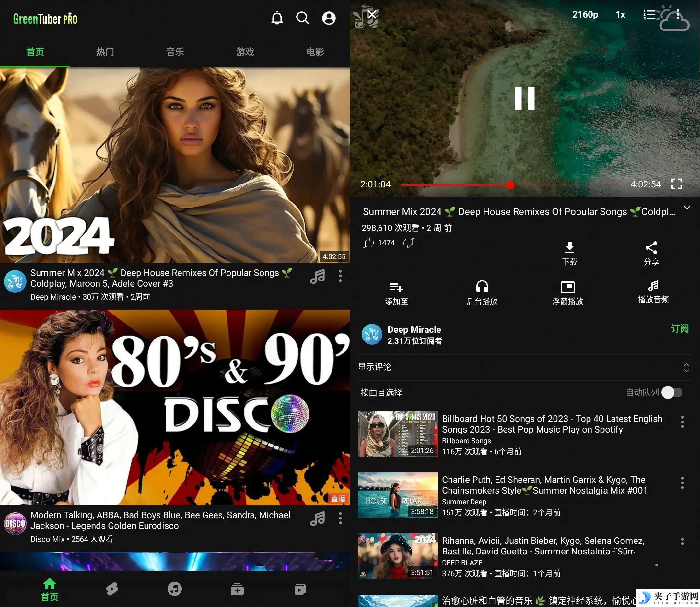Image resolution: width=700 pixels, height=607 pixels.
Task: Open options for Summer Nostalgia Mix #001 item
Action: 682,483
